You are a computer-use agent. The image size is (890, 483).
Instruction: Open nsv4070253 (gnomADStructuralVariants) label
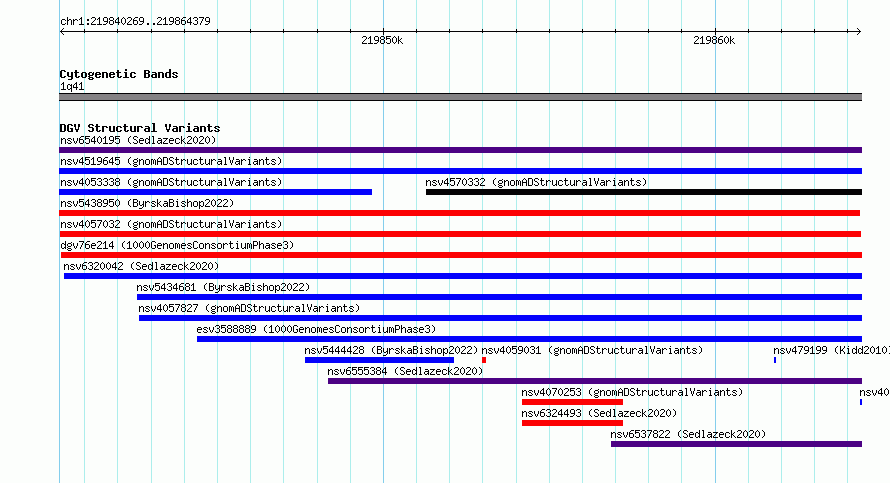[632, 392]
